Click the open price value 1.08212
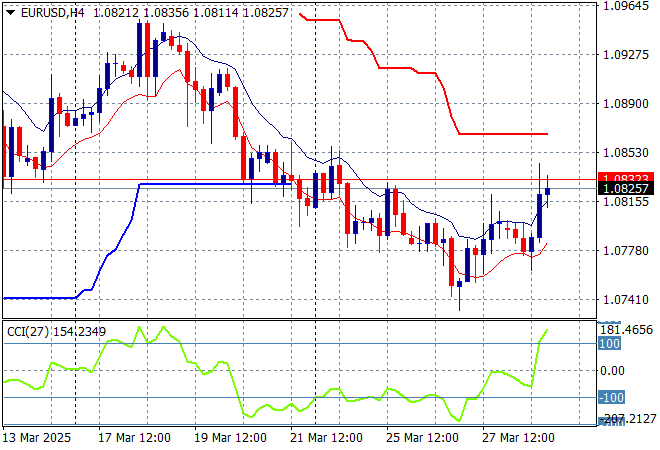660x450 pixels. (x=116, y=13)
